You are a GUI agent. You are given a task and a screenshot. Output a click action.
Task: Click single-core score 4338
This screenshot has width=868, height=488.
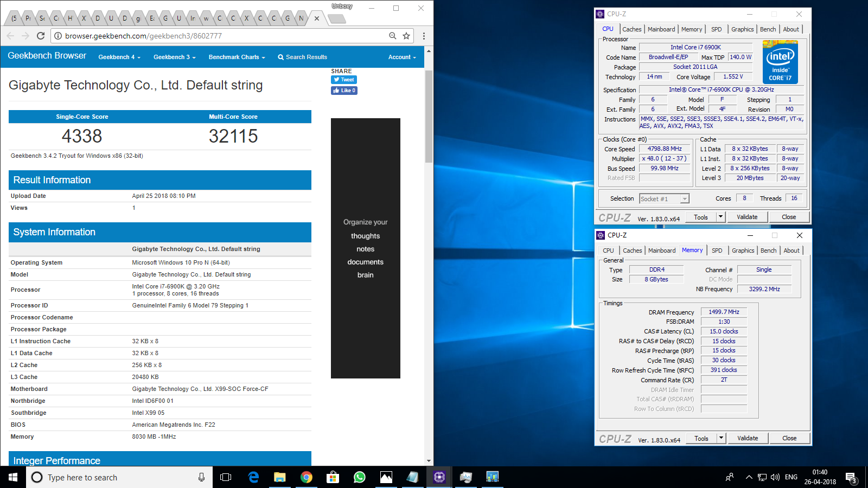[82, 136]
